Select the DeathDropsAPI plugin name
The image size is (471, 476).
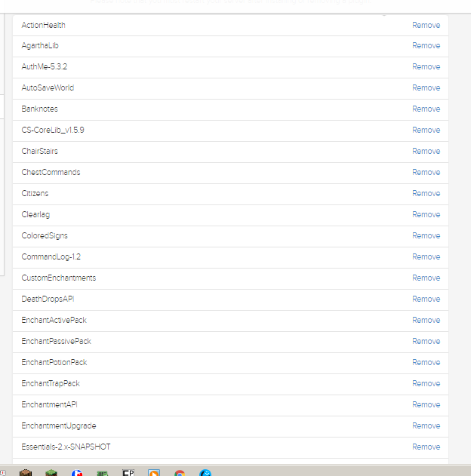point(48,299)
